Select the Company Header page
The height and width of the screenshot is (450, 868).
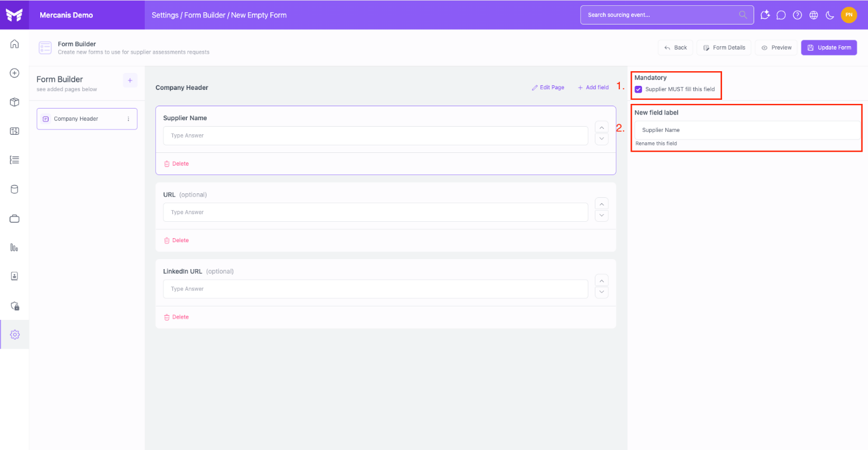click(x=87, y=118)
